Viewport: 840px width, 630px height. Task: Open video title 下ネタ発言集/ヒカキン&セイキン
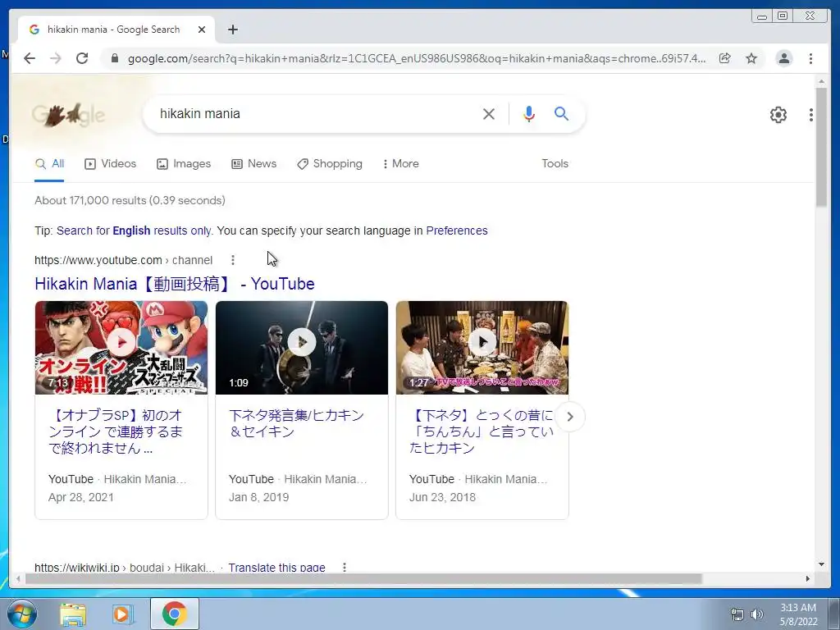[x=296, y=423]
